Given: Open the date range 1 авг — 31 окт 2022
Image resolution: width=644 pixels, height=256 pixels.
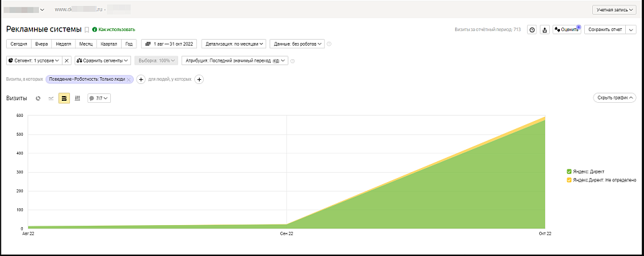Looking at the screenshot, I should [169, 44].
